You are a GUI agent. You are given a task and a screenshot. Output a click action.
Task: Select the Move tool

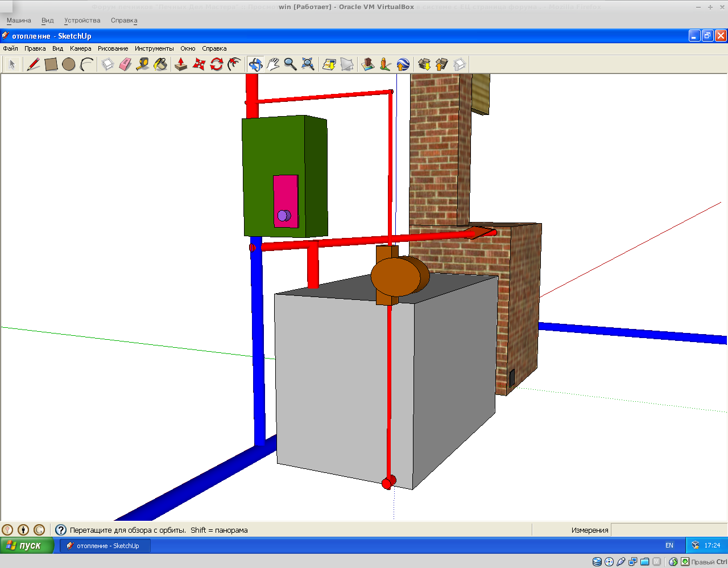click(198, 64)
